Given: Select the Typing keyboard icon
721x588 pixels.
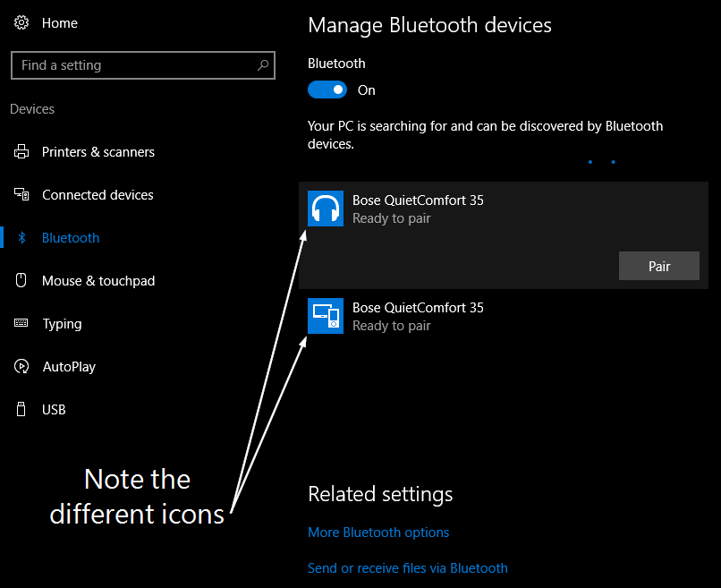Looking at the screenshot, I should point(21,323).
